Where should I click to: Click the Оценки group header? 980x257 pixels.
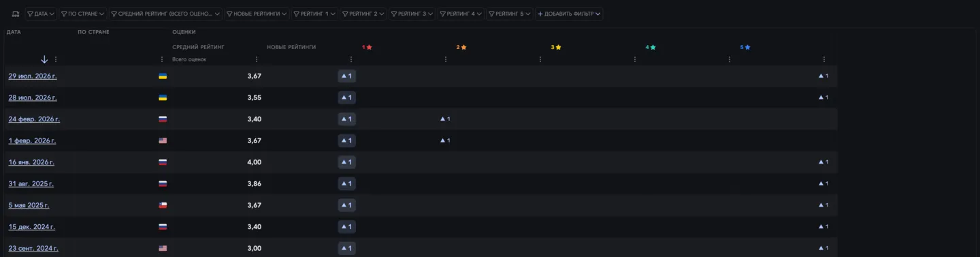pos(184,32)
